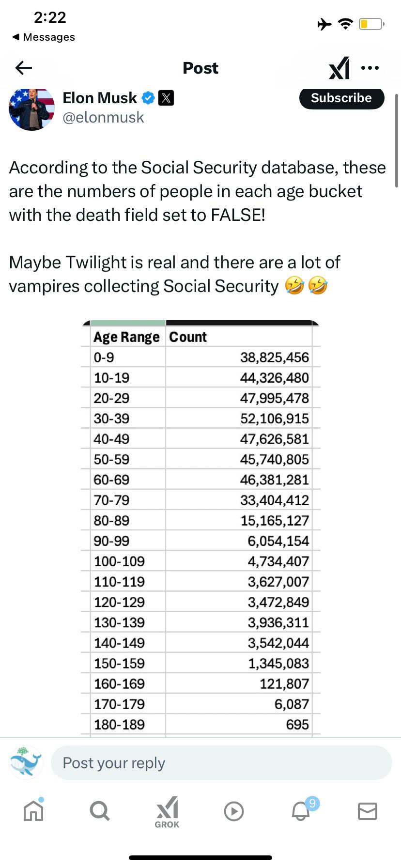Tap the Post your reply field

pyautogui.click(x=221, y=763)
